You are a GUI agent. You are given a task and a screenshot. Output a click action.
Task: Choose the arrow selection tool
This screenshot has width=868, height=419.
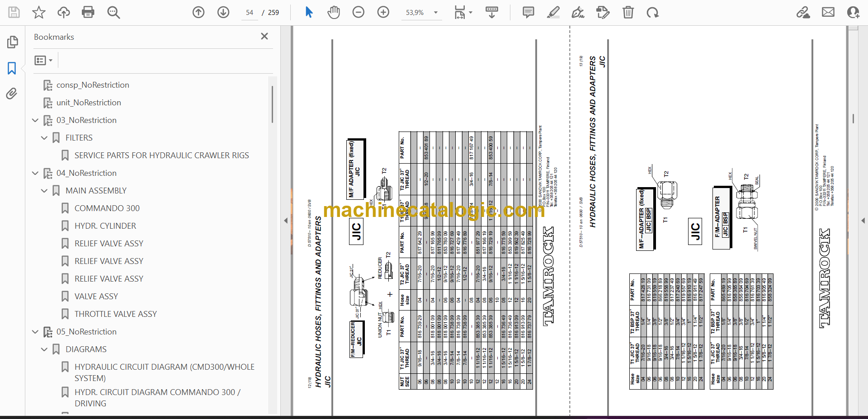click(309, 12)
